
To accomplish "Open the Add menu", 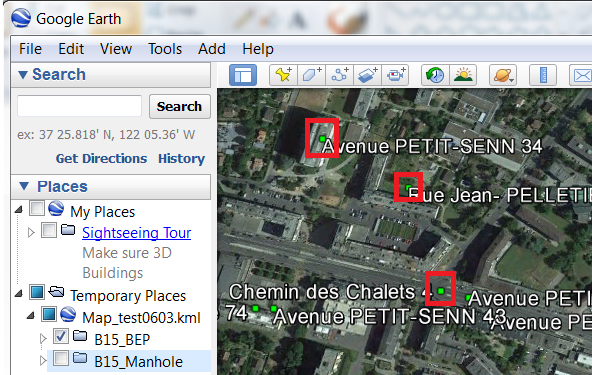I will 212,49.
